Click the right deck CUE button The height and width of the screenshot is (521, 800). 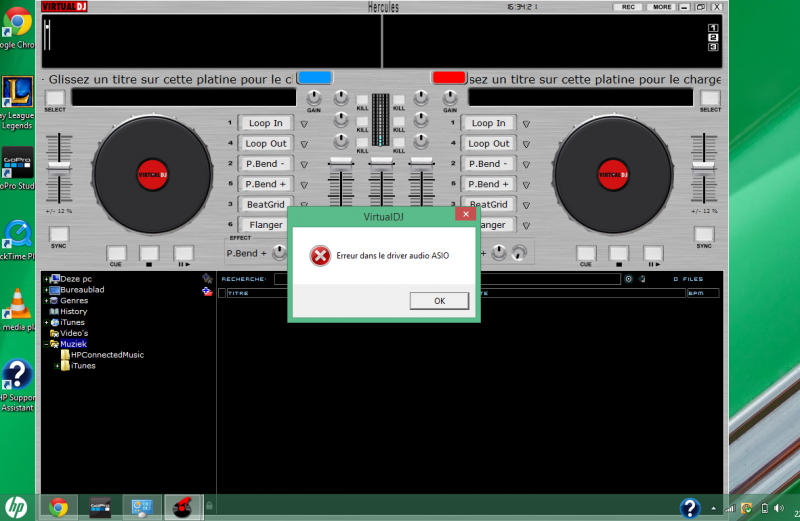coord(586,253)
